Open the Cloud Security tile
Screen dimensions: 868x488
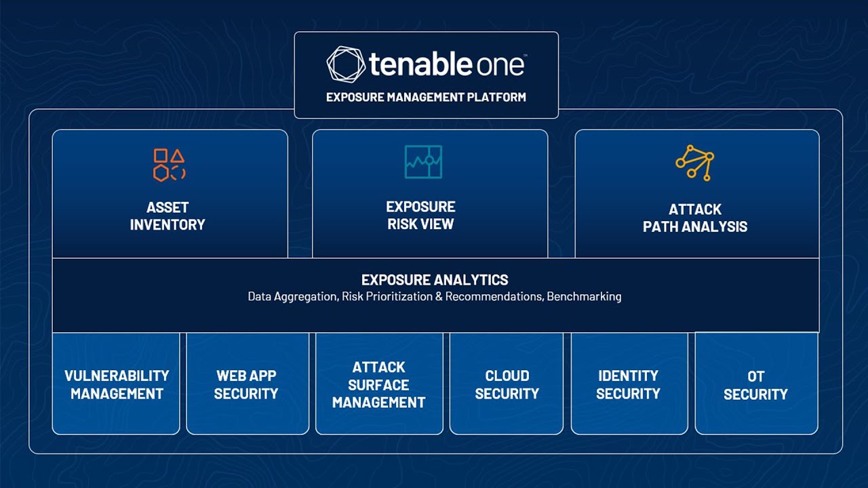(507, 384)
